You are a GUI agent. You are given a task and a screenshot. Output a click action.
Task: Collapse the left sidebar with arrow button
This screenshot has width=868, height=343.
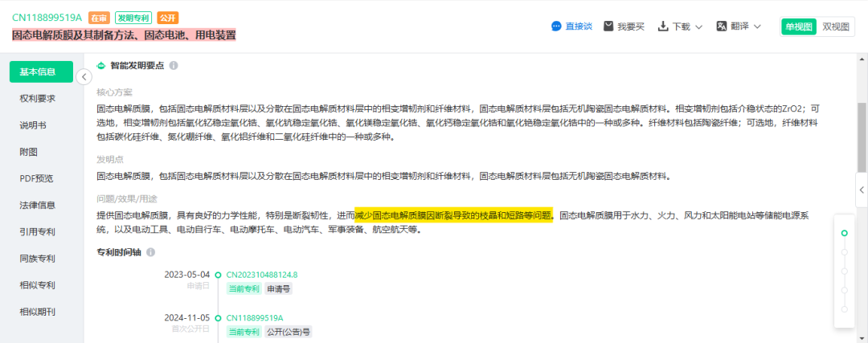click(x=84, y=76)
